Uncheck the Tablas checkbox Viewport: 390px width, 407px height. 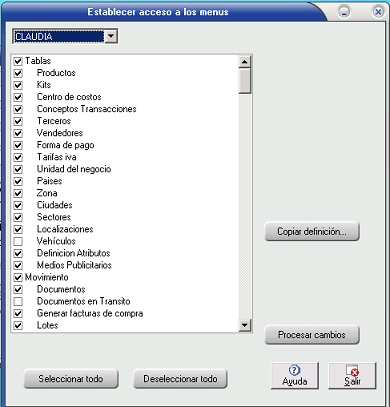[x=18, y=61]
